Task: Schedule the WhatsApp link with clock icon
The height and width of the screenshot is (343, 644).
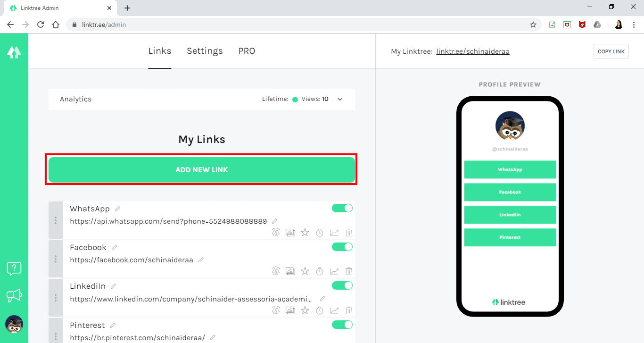Action: pyautogui.click(x=320, y=232)
